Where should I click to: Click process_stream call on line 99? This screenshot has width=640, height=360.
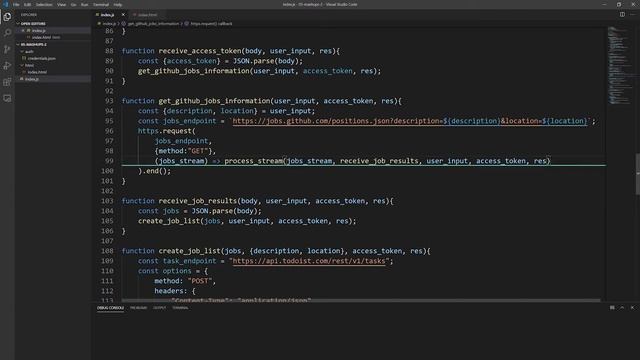point(253,161)
